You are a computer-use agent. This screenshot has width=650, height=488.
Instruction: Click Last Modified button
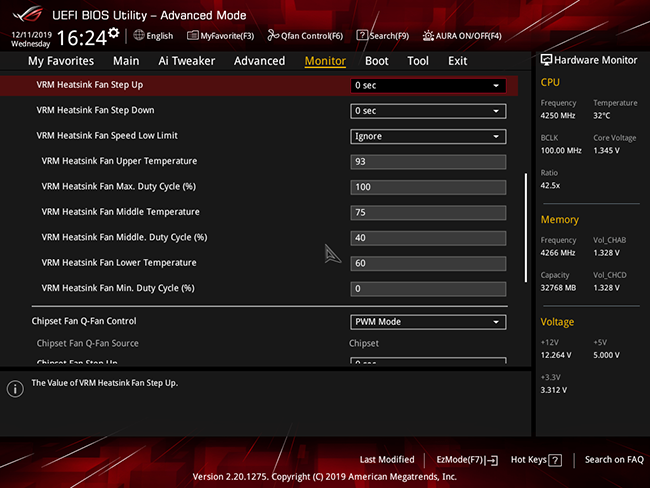pos(387,460)
